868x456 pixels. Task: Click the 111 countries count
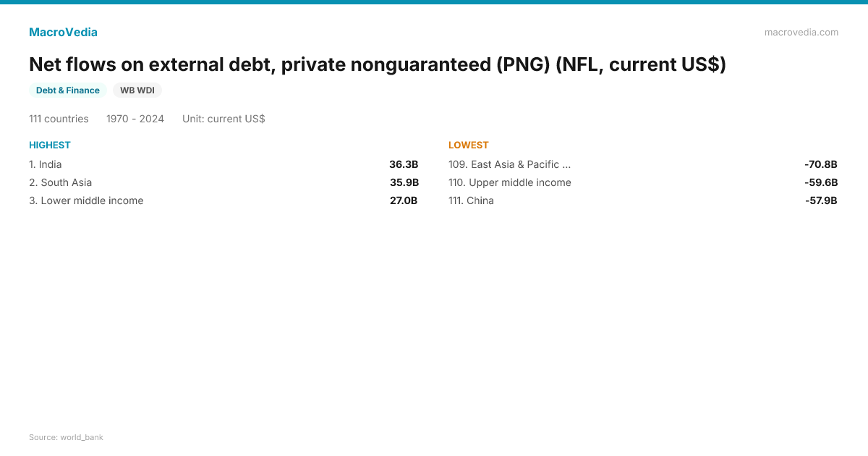[x=59, y=119]
